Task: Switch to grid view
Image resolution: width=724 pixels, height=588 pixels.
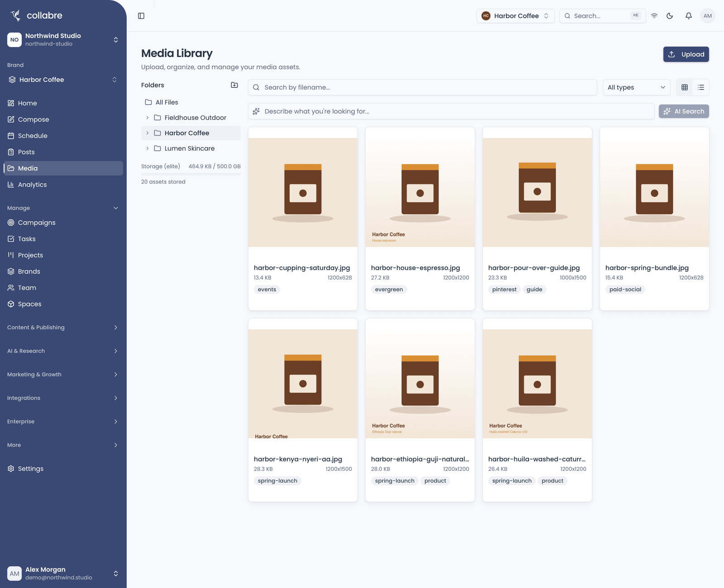Action: [x=685, y=87]
